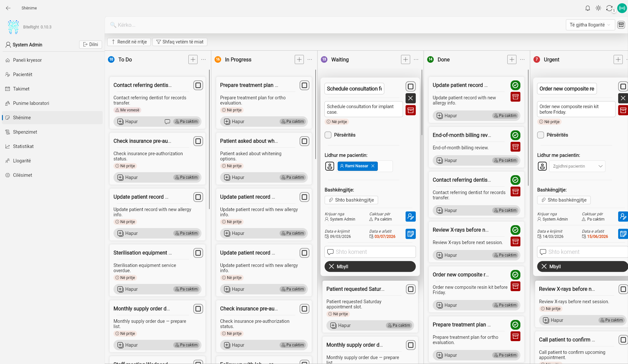Click assign-user icon in Schedule consultation card
Viewport: 628px width, 364px height.
pos(410,216)
